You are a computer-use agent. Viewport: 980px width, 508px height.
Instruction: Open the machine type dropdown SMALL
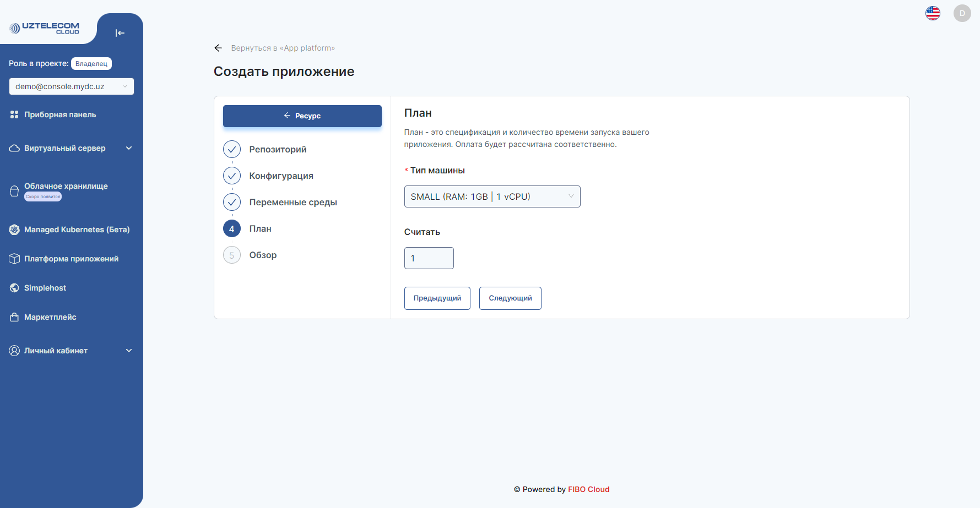(492, 196)
